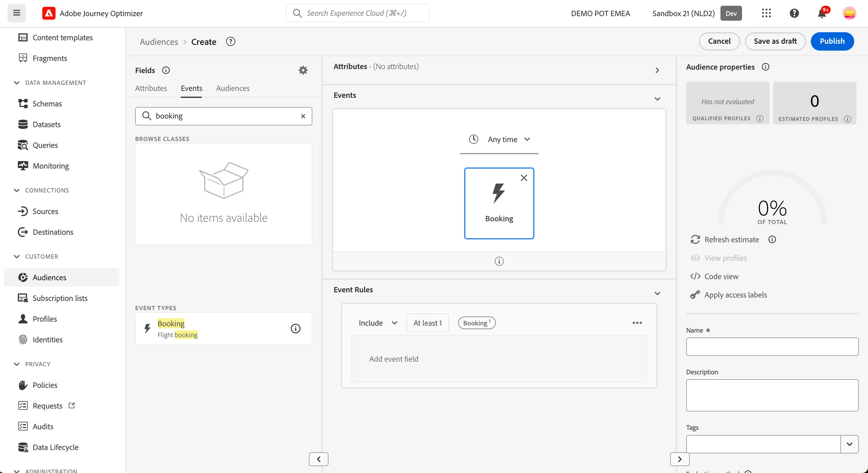Show info for Audience properties
The height and width of the screenshot is (473, 868).
pyautogui.click(x=765, y=67)
